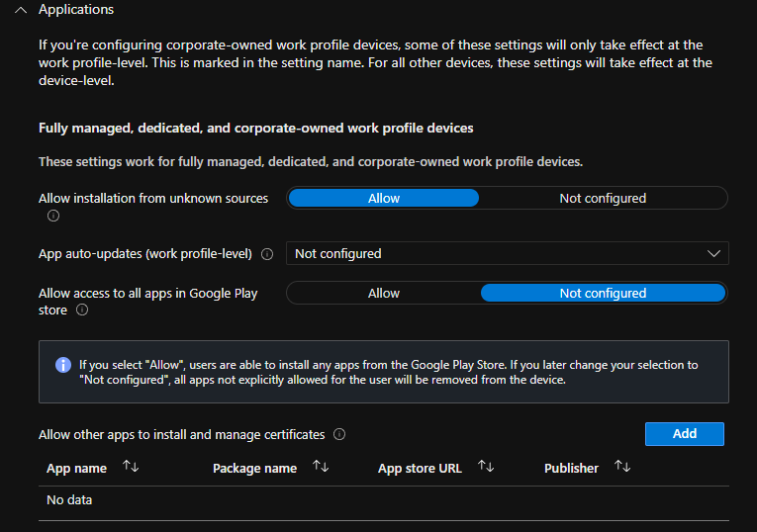
Task: Click info icon beside App auto-updates
Action: [267, 254]
